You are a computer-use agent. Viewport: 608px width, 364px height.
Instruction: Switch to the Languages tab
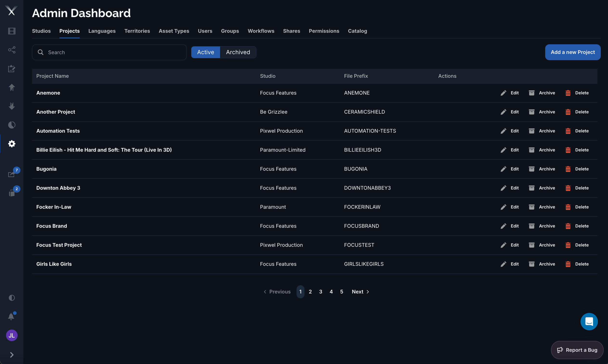tap(102, 31)
